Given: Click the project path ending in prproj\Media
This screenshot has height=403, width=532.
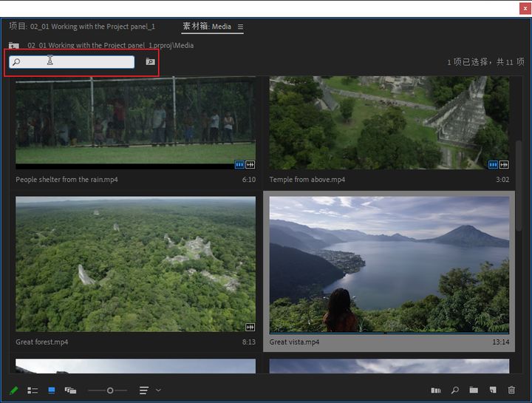Looking at the screenshot, I should [111, 46].
